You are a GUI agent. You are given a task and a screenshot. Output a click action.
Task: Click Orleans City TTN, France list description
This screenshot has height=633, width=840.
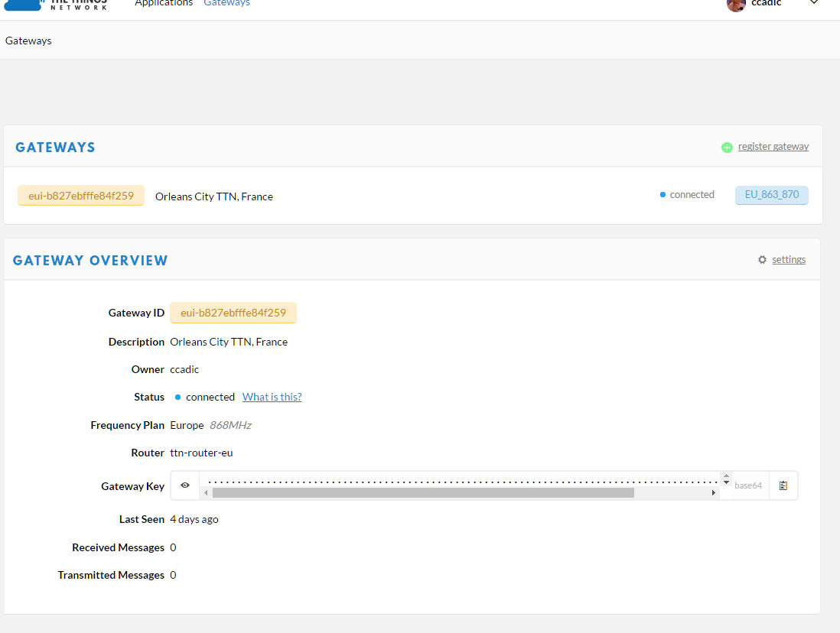tap(213, 196)
